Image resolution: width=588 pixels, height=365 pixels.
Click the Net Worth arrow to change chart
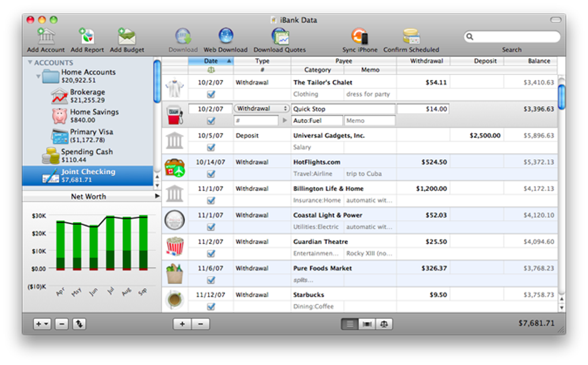click(157, 196)
